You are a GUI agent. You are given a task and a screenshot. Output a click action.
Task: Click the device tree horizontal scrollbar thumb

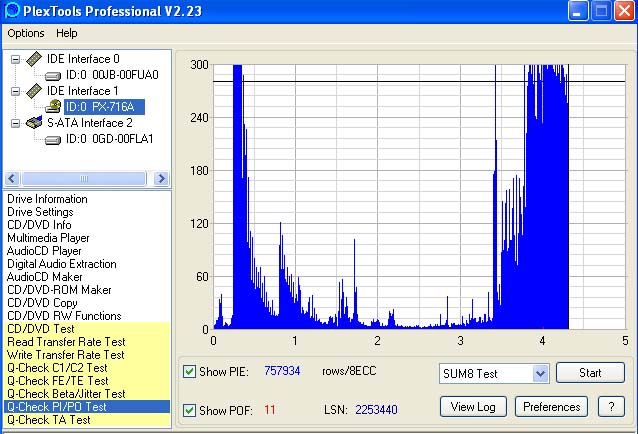tap(84, 179)
